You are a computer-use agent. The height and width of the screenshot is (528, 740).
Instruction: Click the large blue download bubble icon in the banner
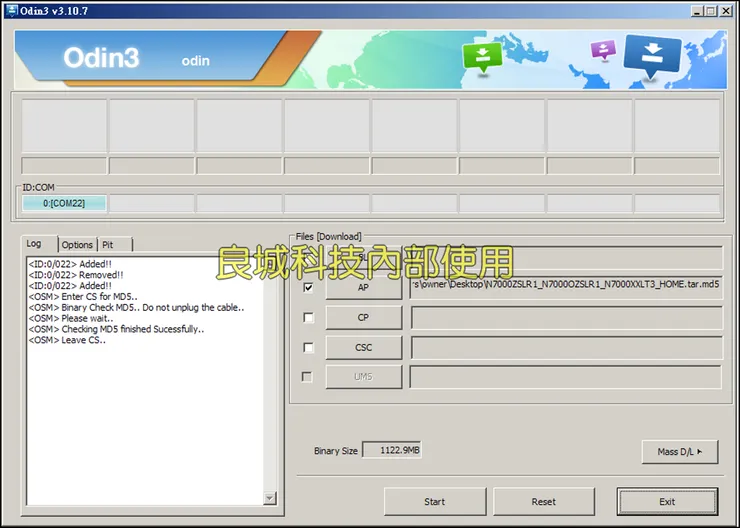coord(652,55)
